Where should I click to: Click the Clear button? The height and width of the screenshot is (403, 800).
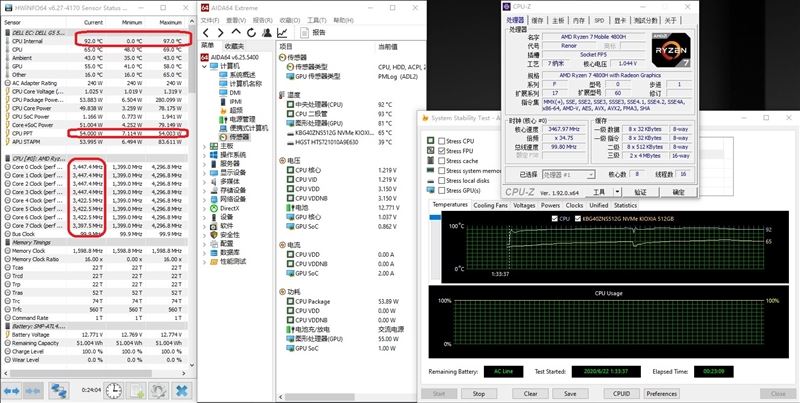click(x=531, y=394)
